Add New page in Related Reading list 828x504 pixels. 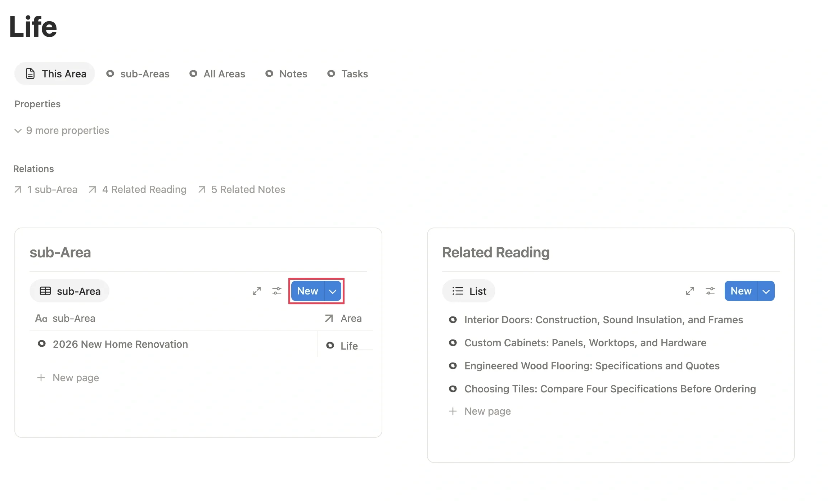coord(480,411)
